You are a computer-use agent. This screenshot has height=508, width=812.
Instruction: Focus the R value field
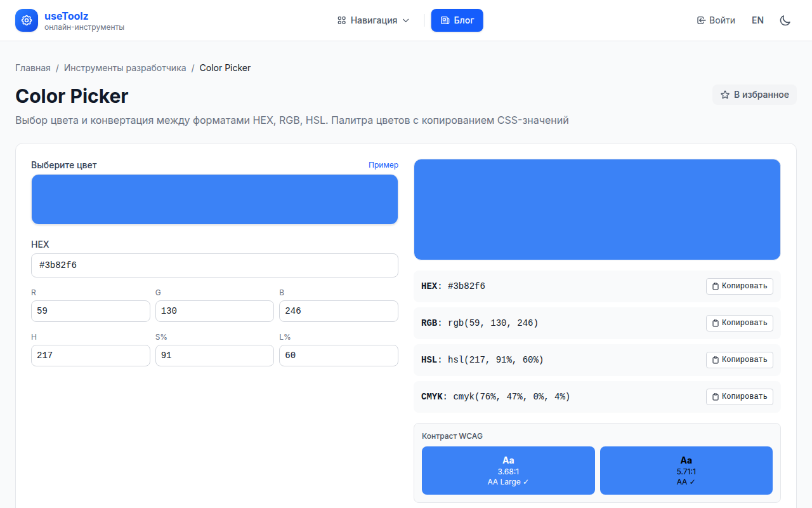[x=91, y=311]
